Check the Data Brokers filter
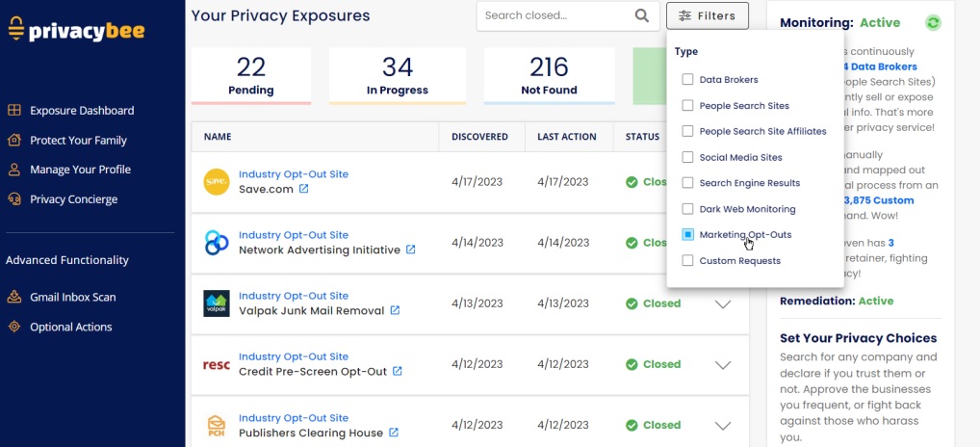Screen dimensions: 980x447 pos(687,79)
